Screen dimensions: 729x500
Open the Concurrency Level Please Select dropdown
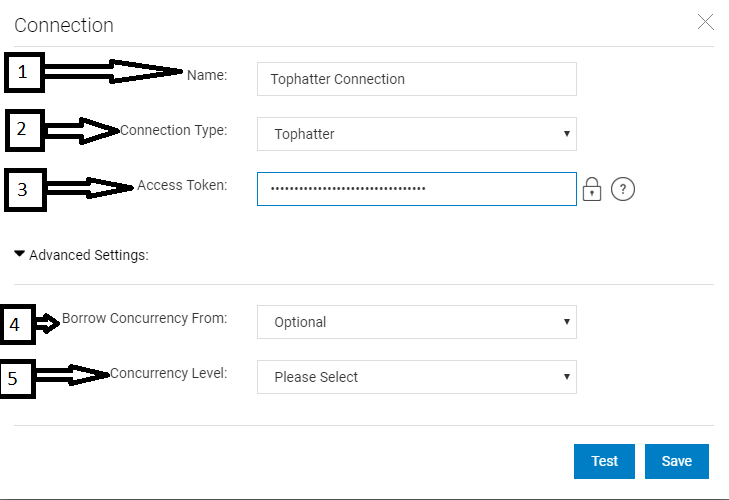[x=417, y=377]
